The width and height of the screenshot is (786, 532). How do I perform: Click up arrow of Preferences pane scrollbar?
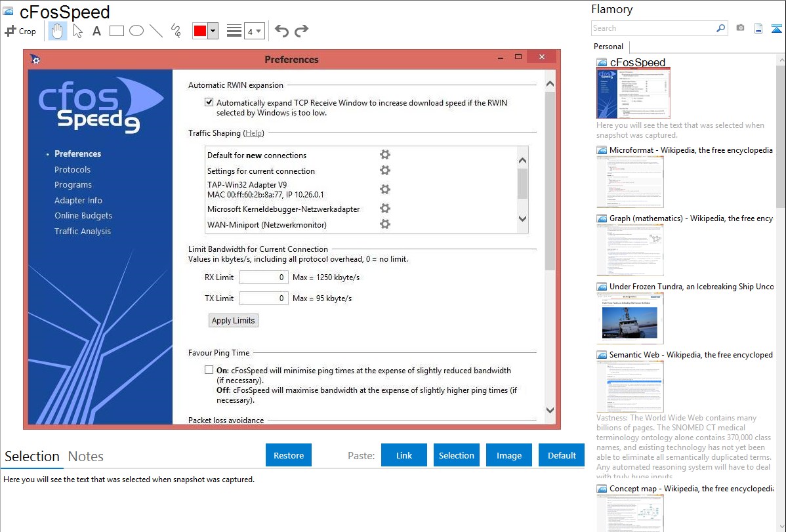click(550, 84)
